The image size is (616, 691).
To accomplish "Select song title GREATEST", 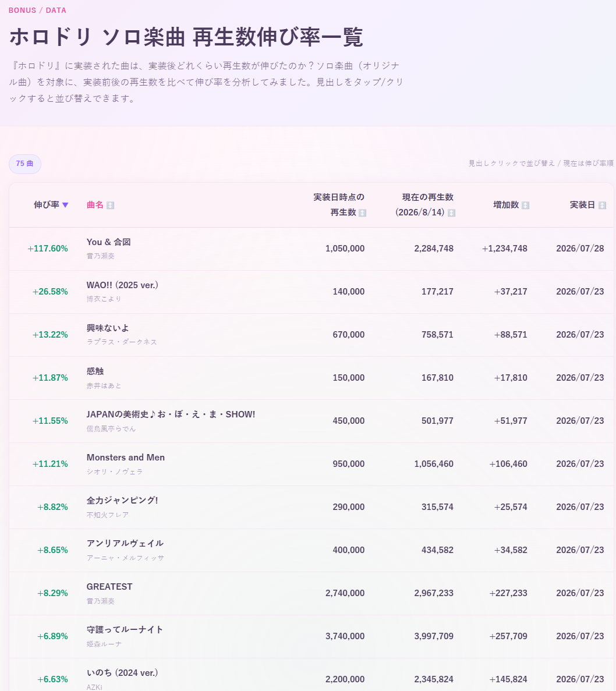I will (x=109, y=587).
